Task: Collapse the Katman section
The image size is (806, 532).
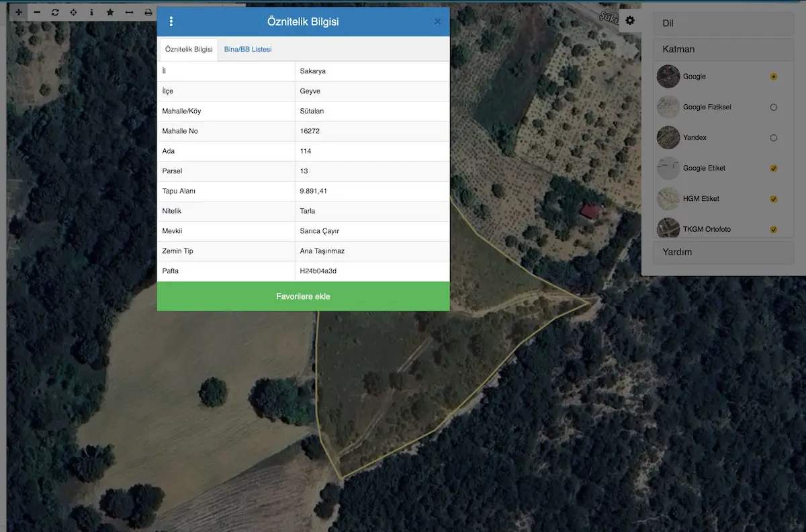Action: pyautogui.click(x=723, y=49)
